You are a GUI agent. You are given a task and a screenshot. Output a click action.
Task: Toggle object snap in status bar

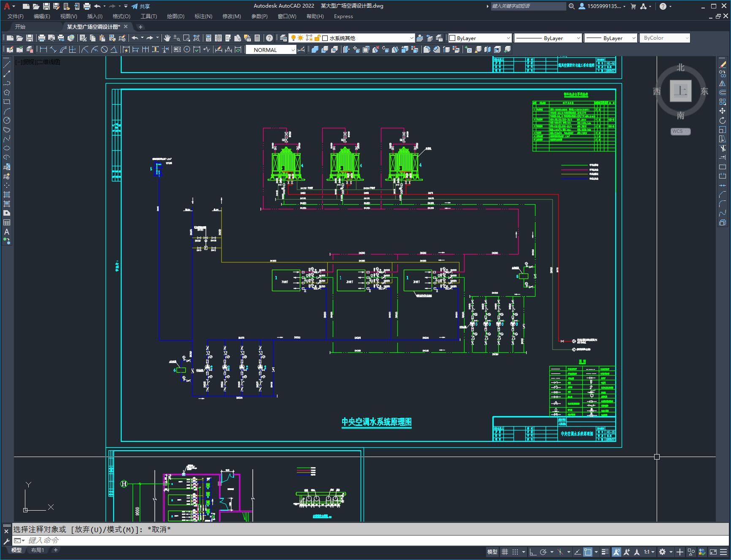(x=588, y=552)
